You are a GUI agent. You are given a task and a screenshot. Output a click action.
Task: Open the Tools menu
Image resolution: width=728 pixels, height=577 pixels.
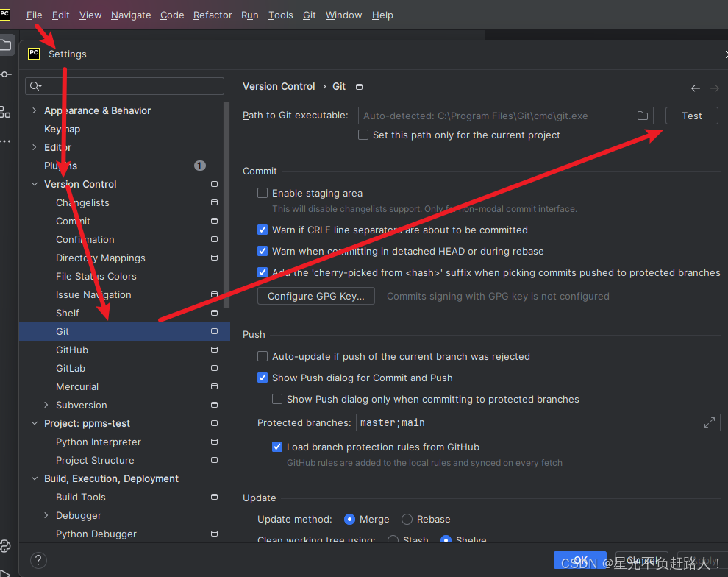(280, 15)
